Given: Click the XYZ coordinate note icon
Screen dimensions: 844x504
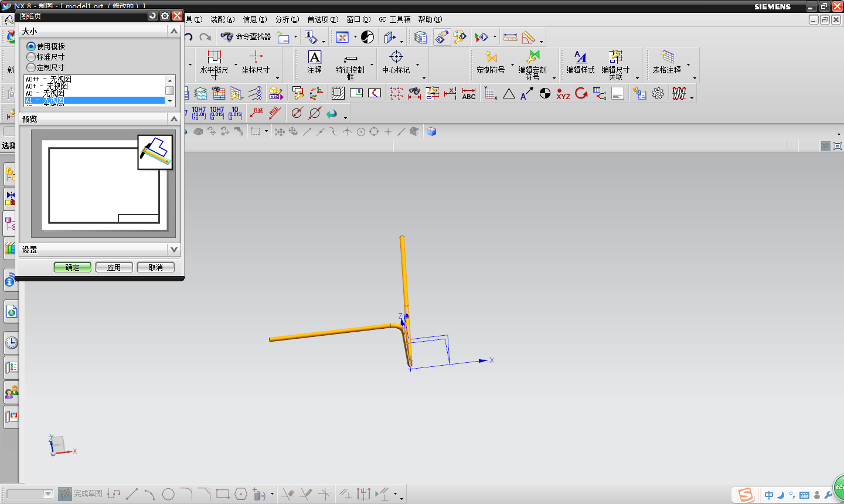Looking at the screenshot, I should pyautogui.click(x=563, y=94).
